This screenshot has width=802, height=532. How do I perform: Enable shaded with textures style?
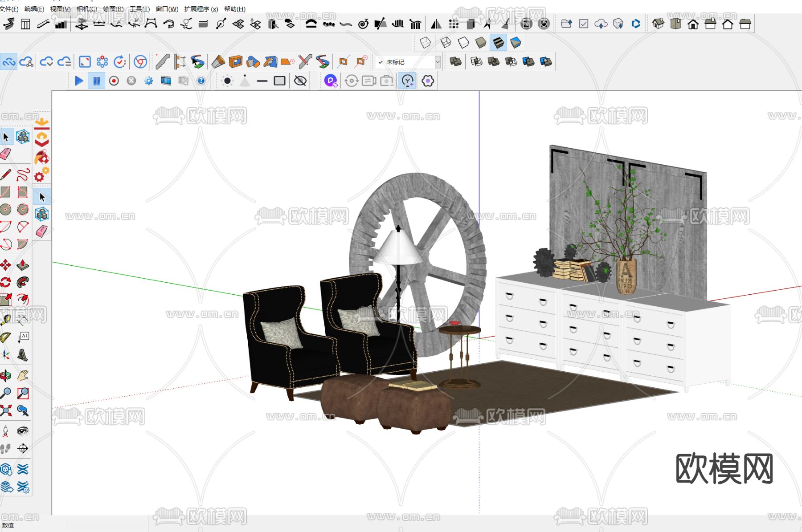499,43
